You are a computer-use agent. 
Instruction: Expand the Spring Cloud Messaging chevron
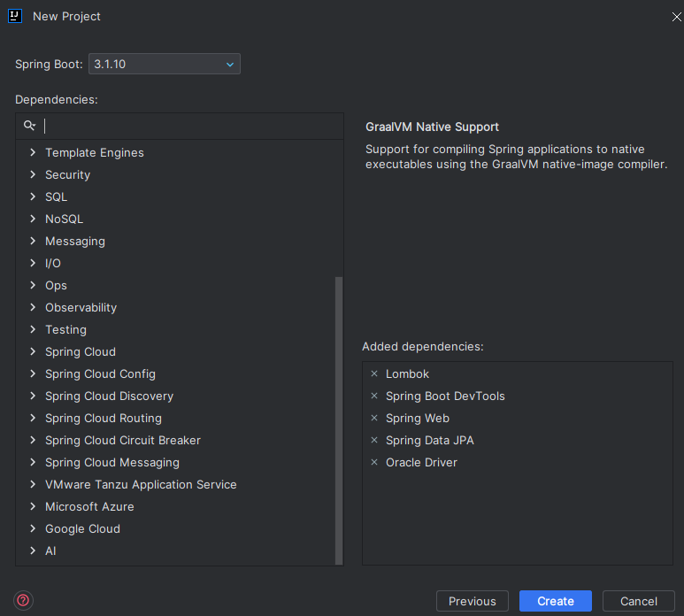33,462
